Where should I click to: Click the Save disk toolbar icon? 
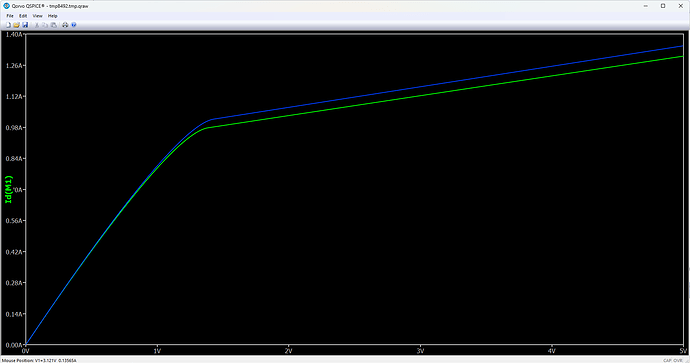pyautogui.click(x=25, y=25)
